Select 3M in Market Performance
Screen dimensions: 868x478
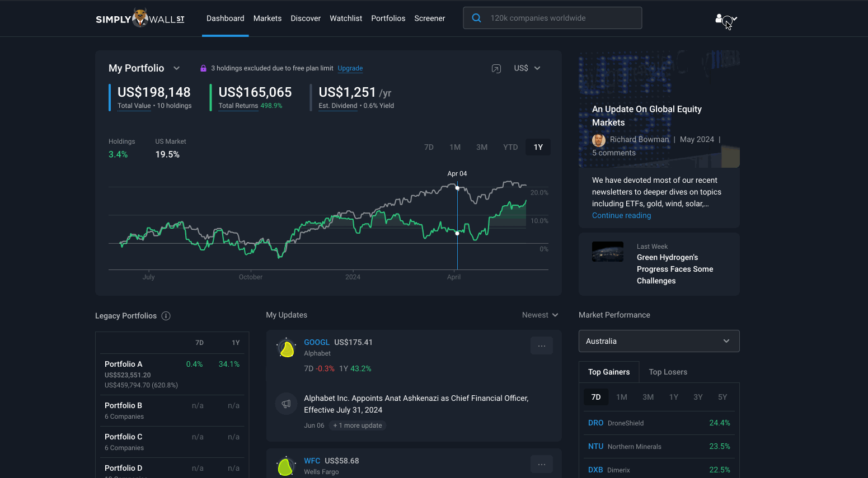coord(648,397)
